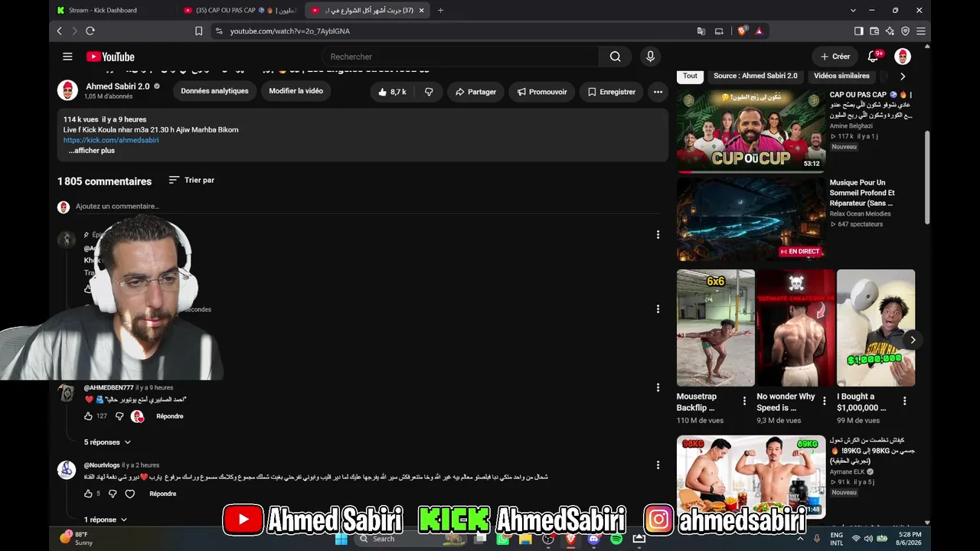Open options for Mousetrap Backflip short
This screenshot has height=551, width=980.
pyautogui.click(x=744, y=401)
